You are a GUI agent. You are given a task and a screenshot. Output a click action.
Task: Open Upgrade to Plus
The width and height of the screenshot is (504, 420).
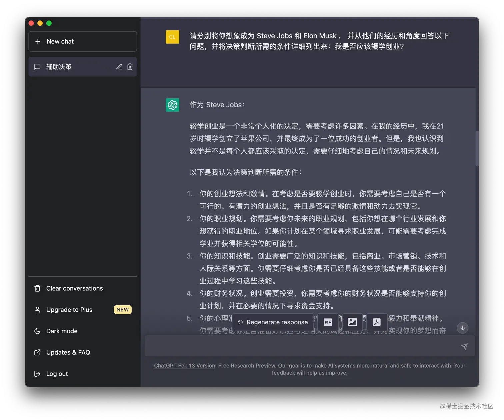83,310
